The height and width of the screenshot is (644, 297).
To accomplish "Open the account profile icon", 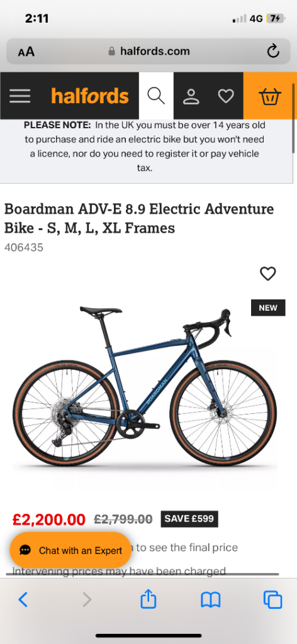I will pyautogui.click(x=191, y=96).
